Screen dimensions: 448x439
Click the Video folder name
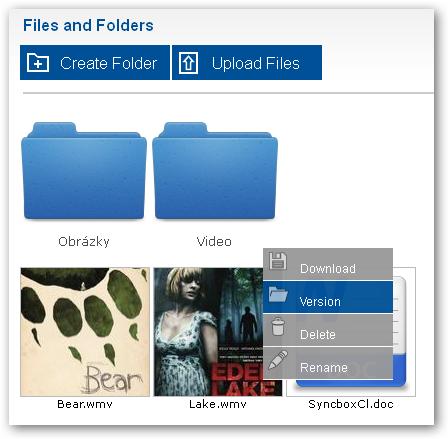214,241
